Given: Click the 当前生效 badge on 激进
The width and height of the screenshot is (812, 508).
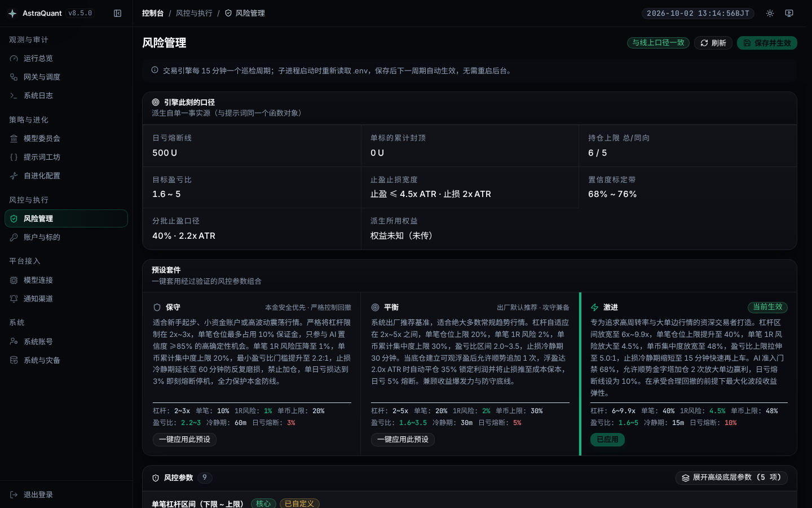Looking at the screenshot, I should click(767, 307).
